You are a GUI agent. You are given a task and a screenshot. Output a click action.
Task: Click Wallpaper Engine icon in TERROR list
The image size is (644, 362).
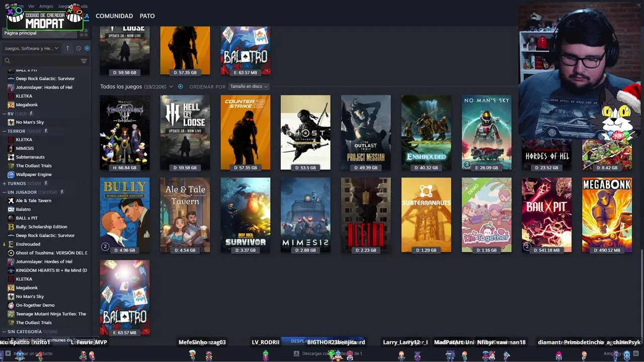coord(11,174)
